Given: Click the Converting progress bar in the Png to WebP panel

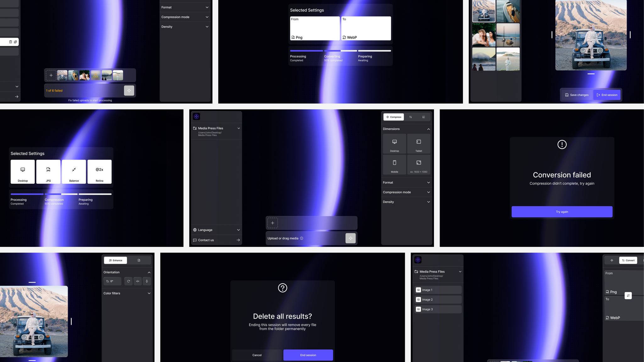Looking at the screenshot, I should (341, 51).
